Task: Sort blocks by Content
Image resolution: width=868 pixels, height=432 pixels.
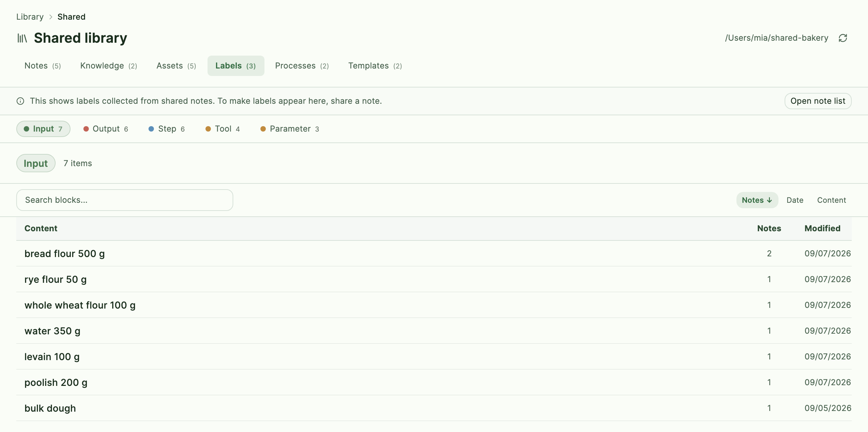Action: click(831, 200)
